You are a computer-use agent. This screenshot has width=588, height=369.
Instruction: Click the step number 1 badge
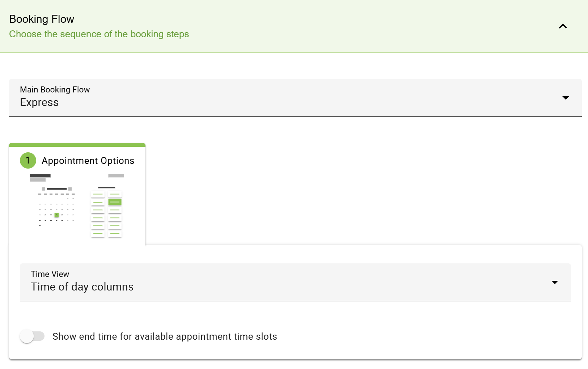(x=28, y=160)
